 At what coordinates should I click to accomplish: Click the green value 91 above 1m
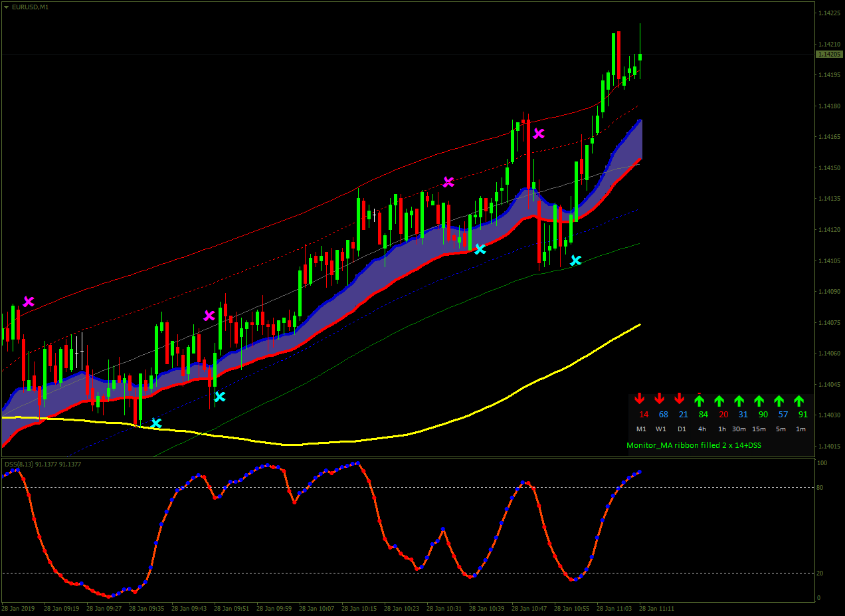point(803,415)
